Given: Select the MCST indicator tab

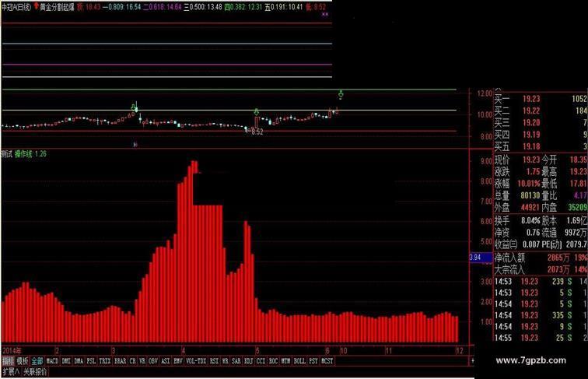Looking at the screenshot, I should coord(327,361).
